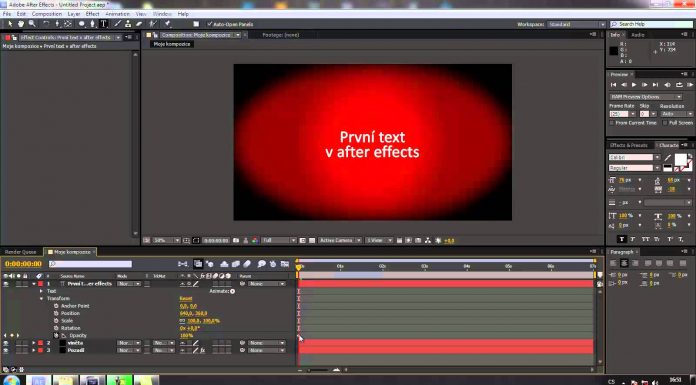Open the Effect menu
Screen dimensions: 696x385
[x=92, y=14]
